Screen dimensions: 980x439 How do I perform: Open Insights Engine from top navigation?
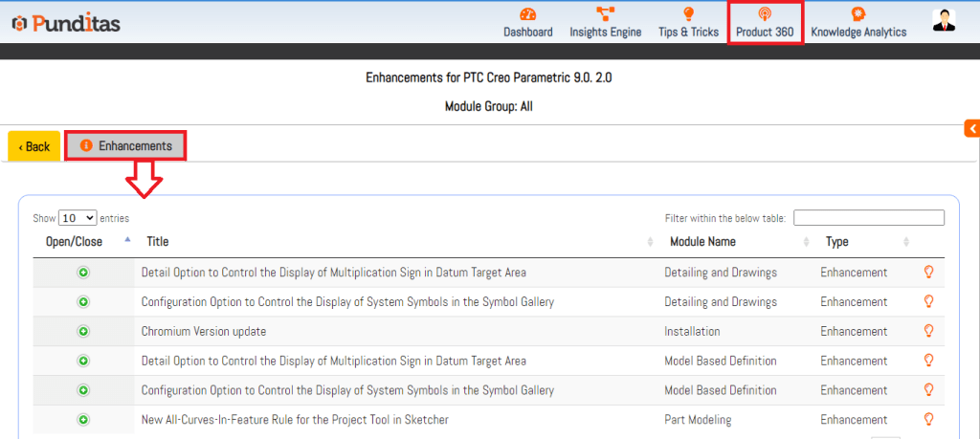point(605,14)
